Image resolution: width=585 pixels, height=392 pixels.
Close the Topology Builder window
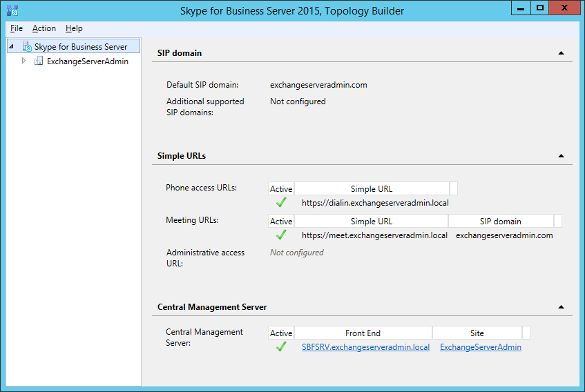(564, 8)
